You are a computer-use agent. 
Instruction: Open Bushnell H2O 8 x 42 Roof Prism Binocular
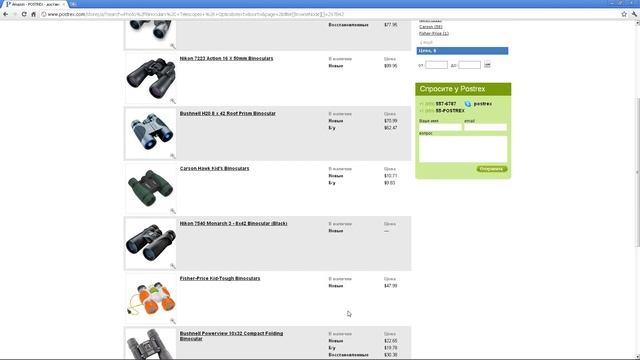pyautogui.click(x=228, y=113)
